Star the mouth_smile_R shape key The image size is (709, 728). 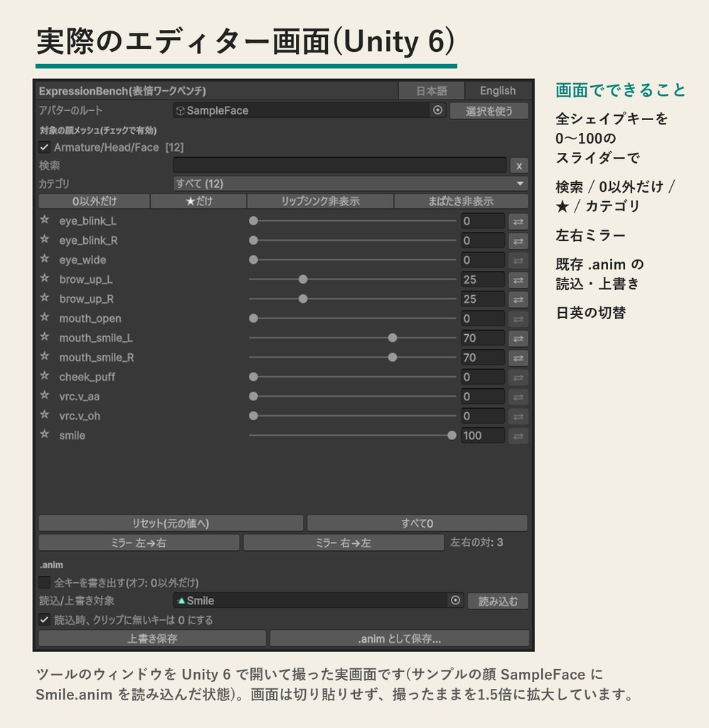pos(45,356)
